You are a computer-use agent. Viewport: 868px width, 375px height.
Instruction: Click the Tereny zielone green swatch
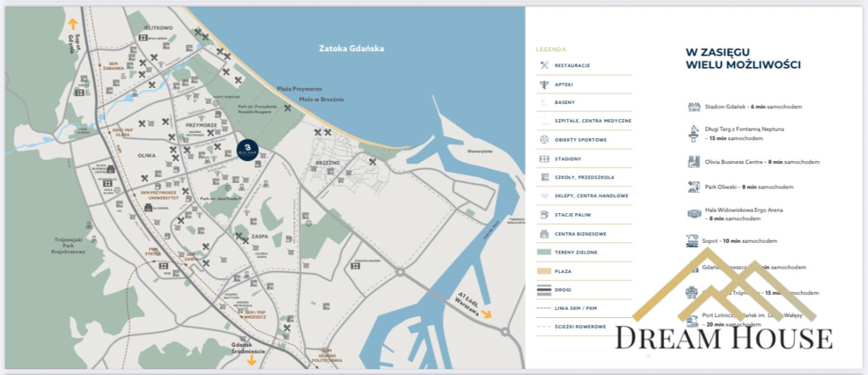[544, 252]
